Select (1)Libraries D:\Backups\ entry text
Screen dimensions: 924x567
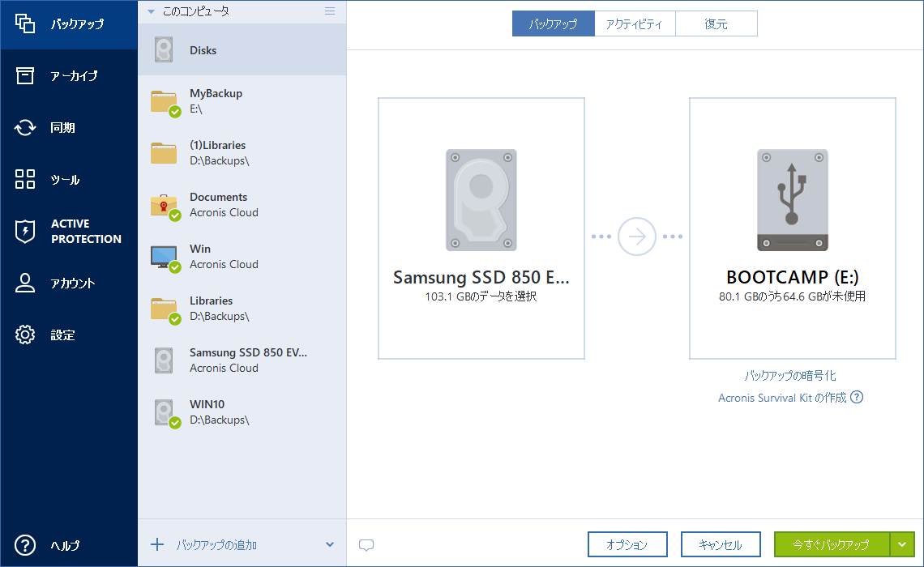[219, 153]
